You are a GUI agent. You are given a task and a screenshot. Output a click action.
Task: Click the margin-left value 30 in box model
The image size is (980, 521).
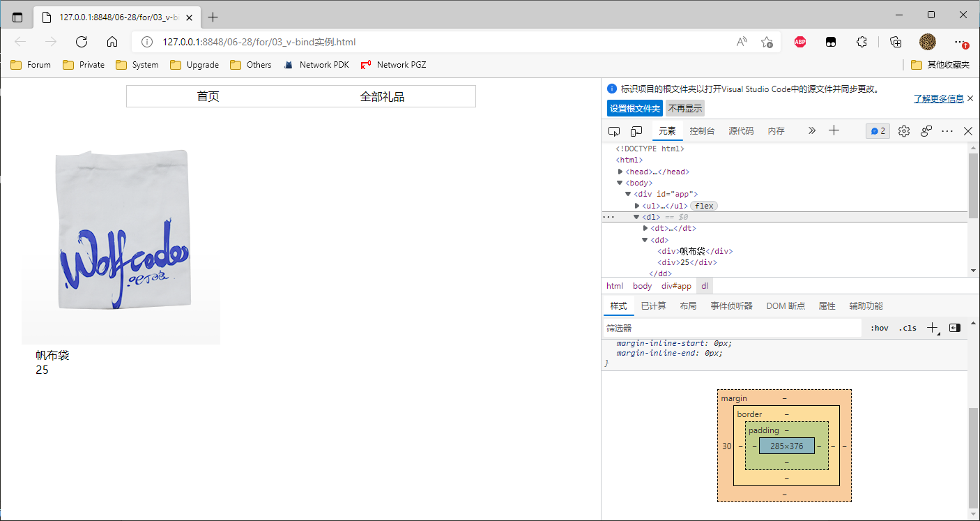(727, 446)
